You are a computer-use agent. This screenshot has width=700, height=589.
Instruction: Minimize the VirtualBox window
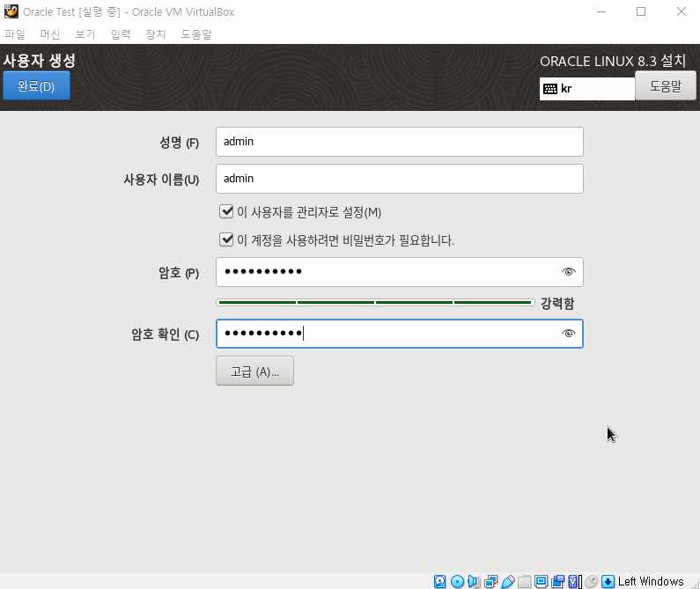point(601,11)
